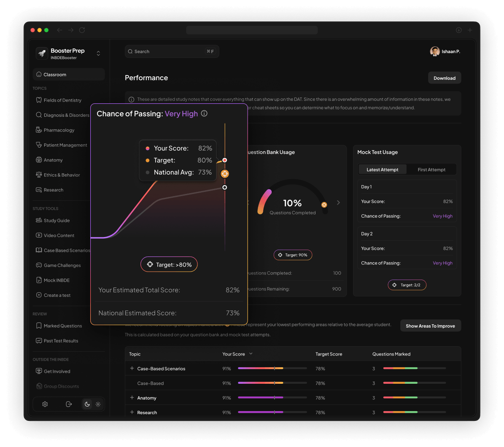Viewport: 504px width, 447px height.
Task: Click the Topic column header
Action: [x=135, y=354]
